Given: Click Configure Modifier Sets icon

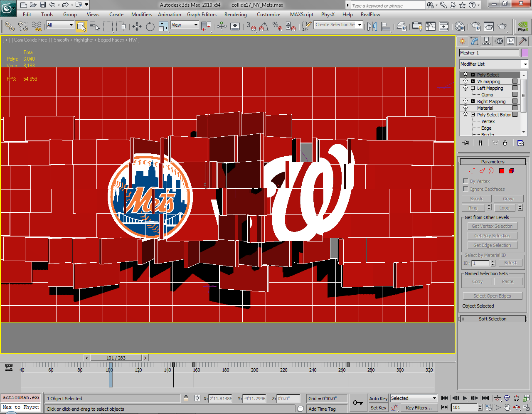Looking at the screenshot, I should point(520,143).
